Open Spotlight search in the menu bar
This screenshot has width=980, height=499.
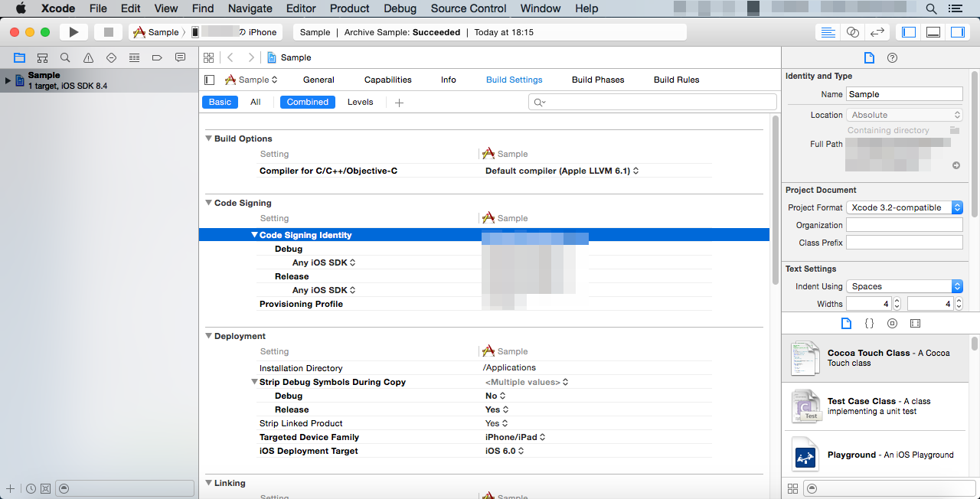931,8
